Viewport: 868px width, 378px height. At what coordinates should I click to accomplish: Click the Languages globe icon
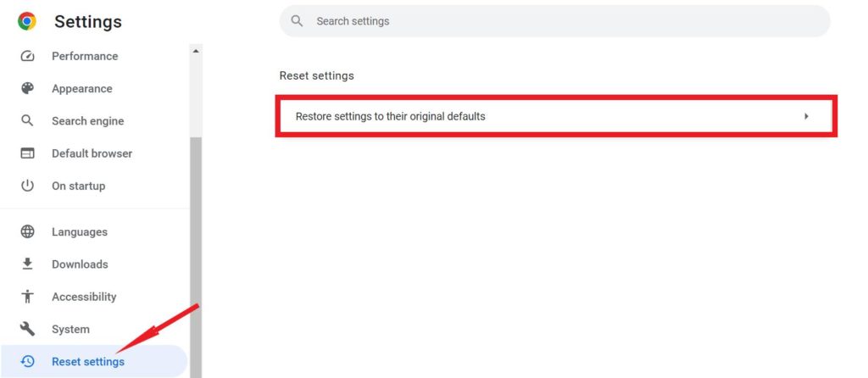(28, 232)
